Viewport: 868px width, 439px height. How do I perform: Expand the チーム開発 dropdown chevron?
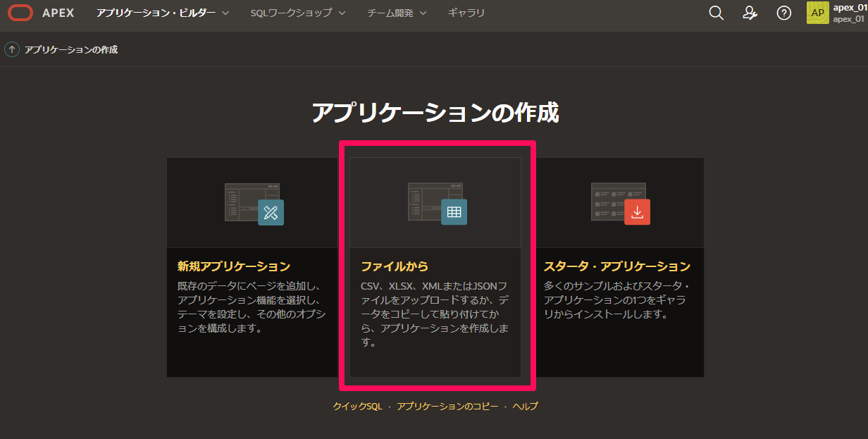(x=423, y=13)
